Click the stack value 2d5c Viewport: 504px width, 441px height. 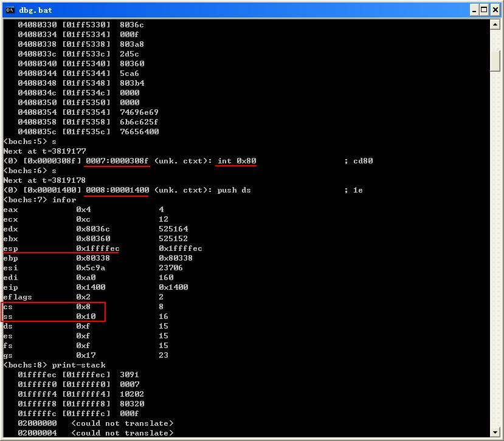coord(129,54)
